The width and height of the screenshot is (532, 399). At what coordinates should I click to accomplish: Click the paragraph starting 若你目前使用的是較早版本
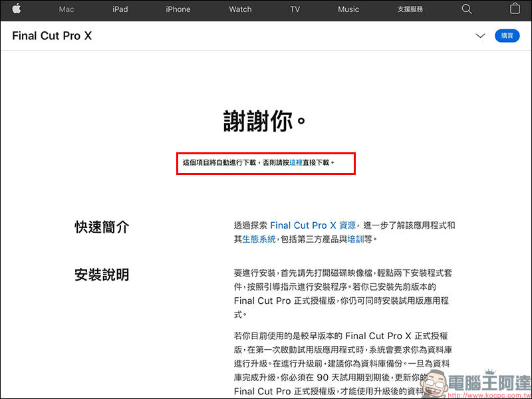tap(343, 363)
